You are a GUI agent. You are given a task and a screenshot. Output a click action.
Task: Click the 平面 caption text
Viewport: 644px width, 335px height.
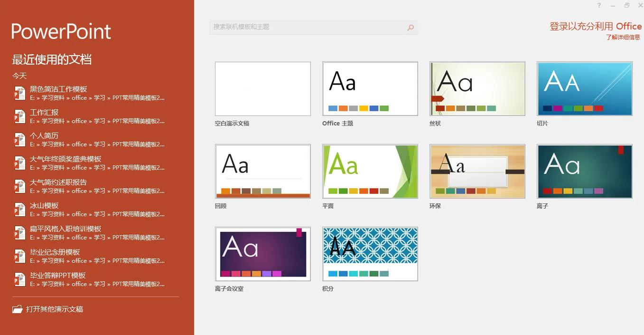(328, 206)
